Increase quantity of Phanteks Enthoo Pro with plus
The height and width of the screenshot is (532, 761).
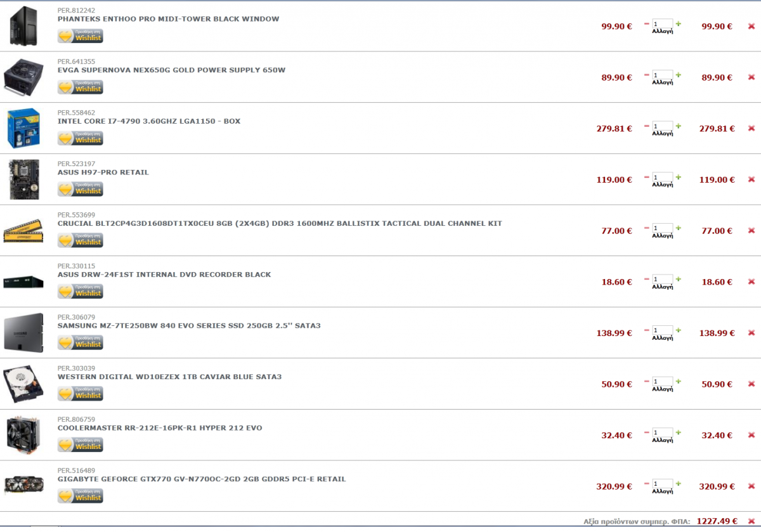point(678,24)
